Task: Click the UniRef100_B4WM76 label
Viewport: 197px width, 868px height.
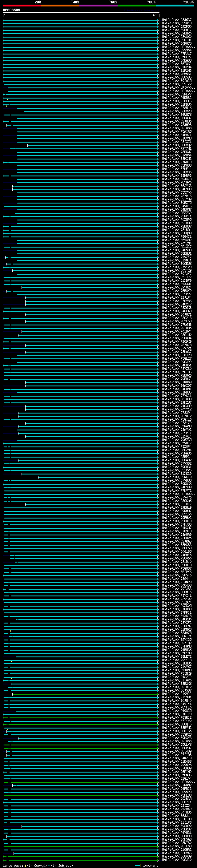Action: (x=177, y=115)
